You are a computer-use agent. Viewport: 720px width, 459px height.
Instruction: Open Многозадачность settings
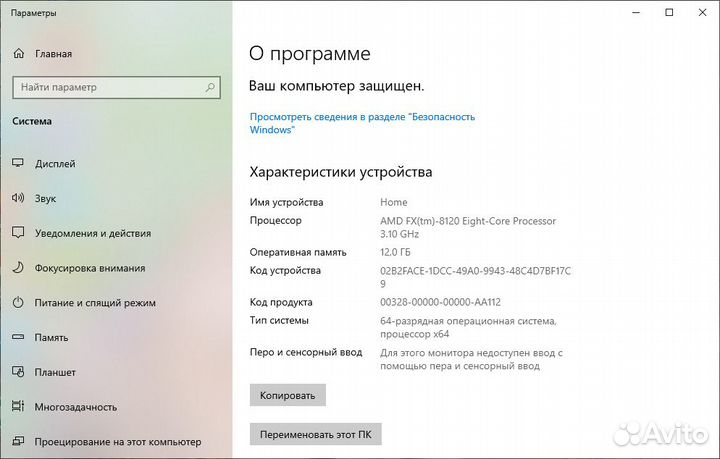[x=76, y=407]
